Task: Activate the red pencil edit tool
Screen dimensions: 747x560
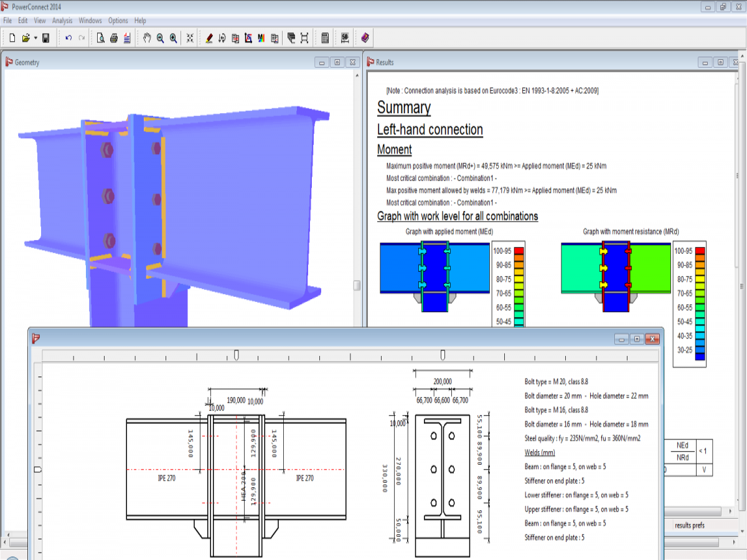Action: [209, 38]
